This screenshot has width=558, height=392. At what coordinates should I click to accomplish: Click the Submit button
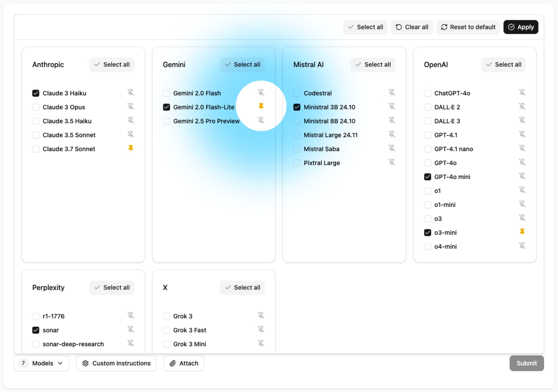526,363
